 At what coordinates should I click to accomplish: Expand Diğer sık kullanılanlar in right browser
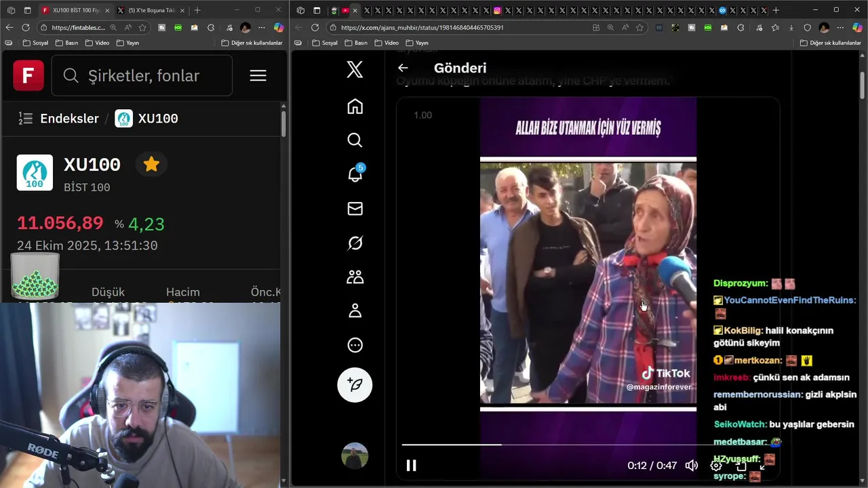[831, 43]
